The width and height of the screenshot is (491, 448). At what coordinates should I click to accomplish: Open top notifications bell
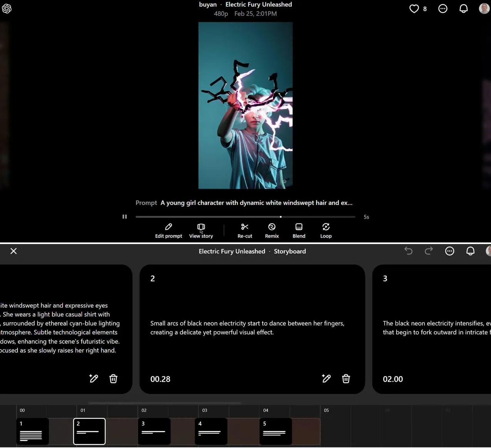point(464,9)
